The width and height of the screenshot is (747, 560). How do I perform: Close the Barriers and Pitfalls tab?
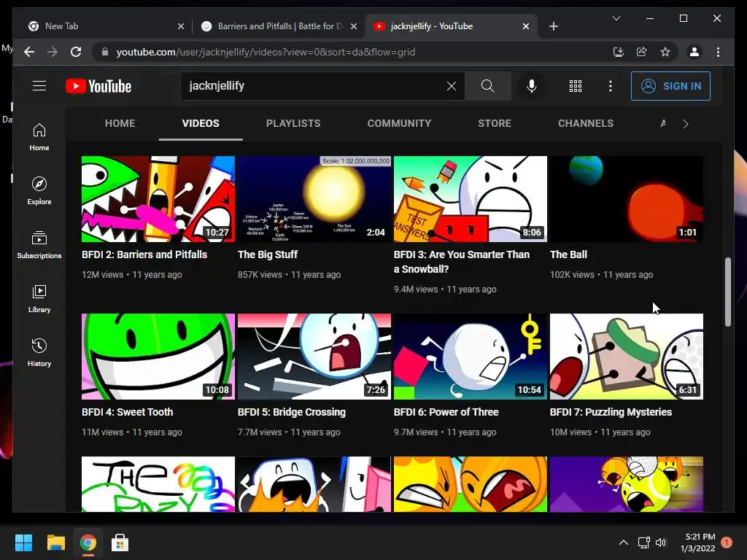tap(354, 26)
